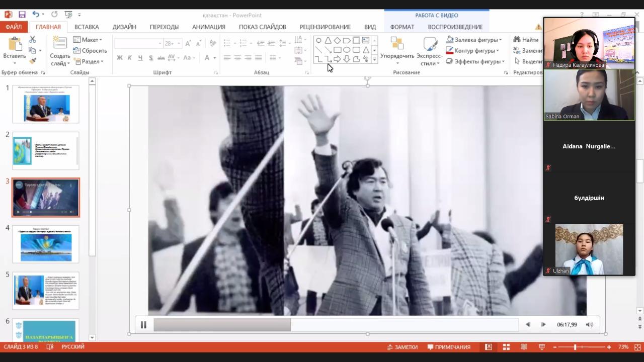Switch to the ВСТАВКА ribbon tab
Viewport: 644px width, 362px height.
pyautogui.click(x=87, y=27)
